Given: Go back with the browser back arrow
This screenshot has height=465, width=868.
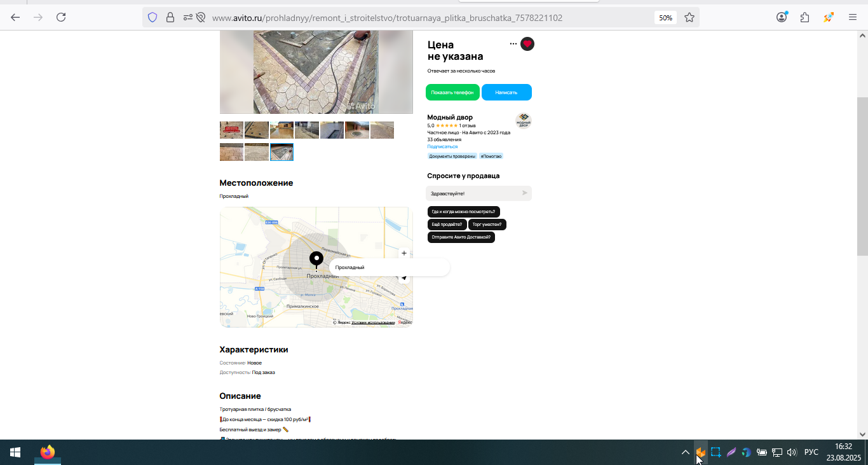Looking at the screenshot, I should click(x=15, y=17).
